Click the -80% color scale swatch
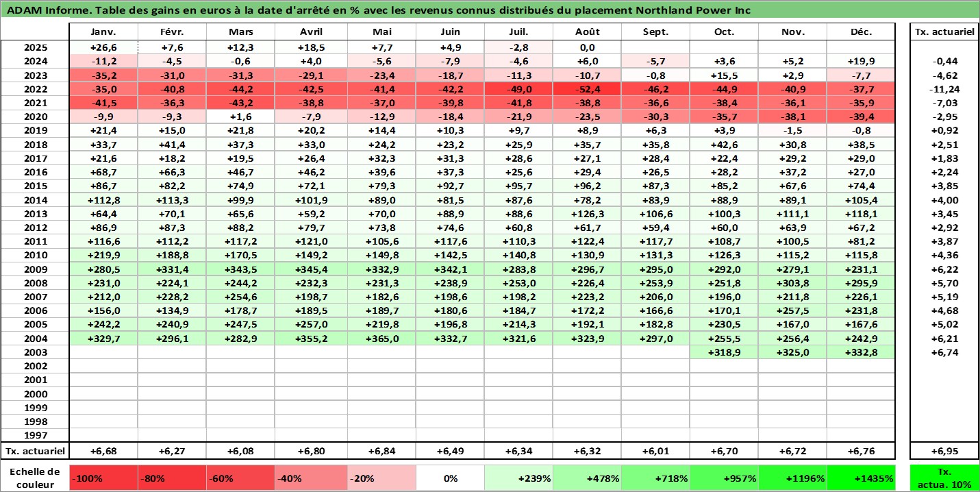 click(x=173, y=478)
